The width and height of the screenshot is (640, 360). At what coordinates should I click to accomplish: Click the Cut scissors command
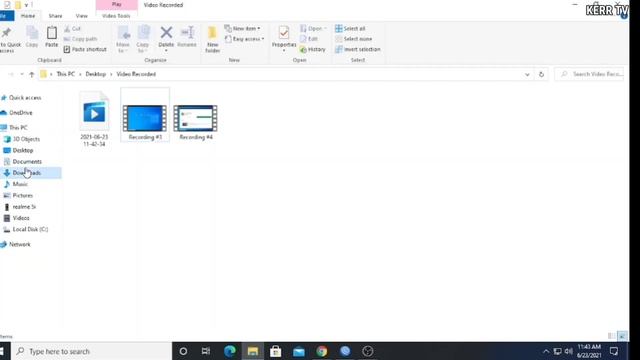tap(73, 29)
